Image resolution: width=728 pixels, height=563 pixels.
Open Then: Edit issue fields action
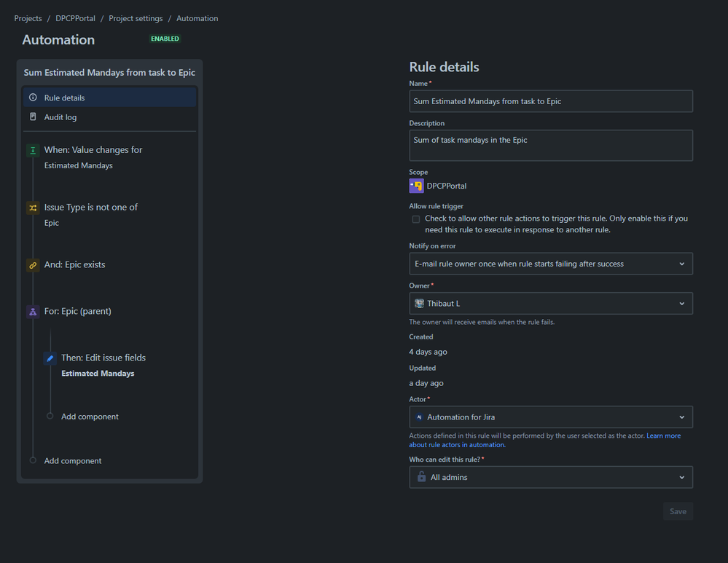pyautogui.click(x=103, y=358)
